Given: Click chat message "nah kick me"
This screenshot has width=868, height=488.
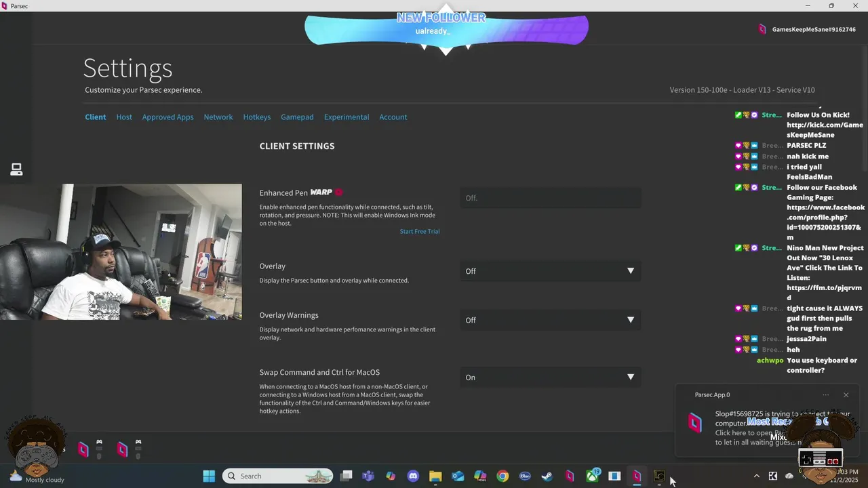Looking at the screenshot, I should [x=808, y=157].
